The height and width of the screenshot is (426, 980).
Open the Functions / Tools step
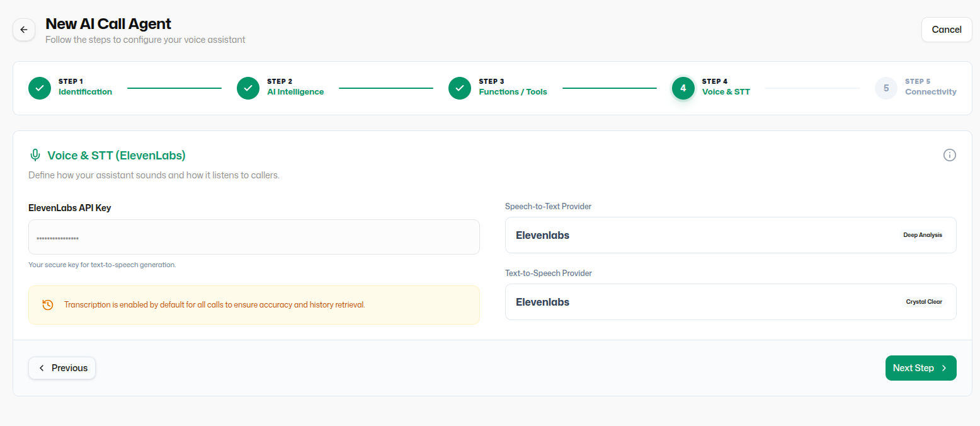513,92
